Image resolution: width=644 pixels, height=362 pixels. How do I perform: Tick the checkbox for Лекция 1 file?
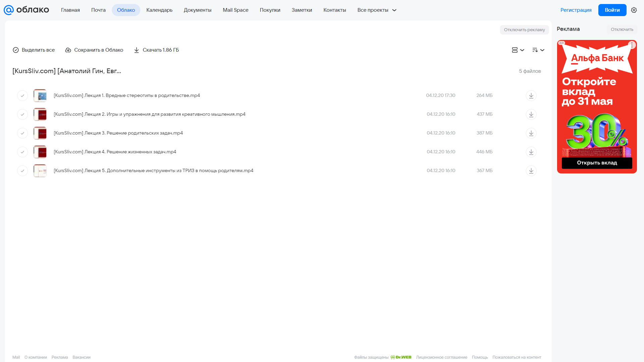click(x=22, y=96)
